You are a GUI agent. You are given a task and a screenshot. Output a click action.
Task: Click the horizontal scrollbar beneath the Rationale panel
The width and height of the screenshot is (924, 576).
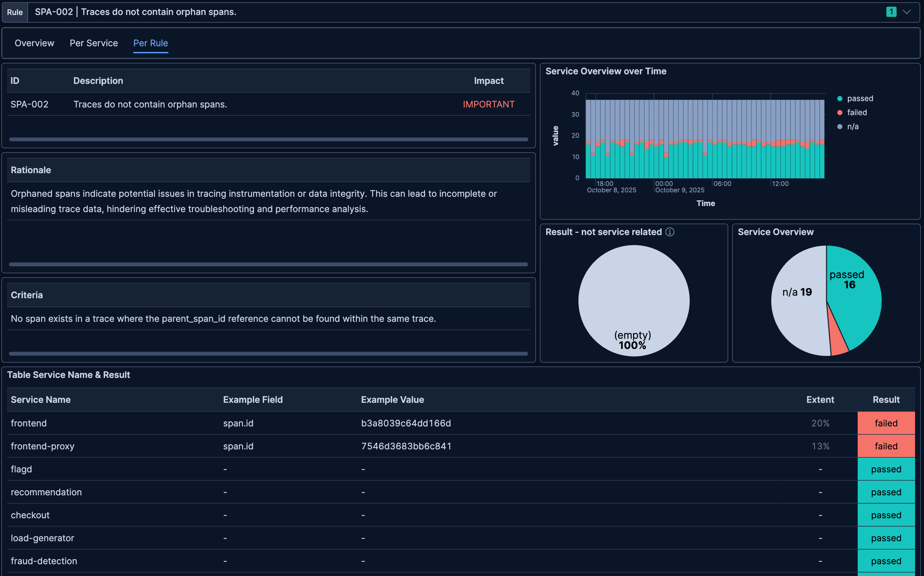coord(269,264)
